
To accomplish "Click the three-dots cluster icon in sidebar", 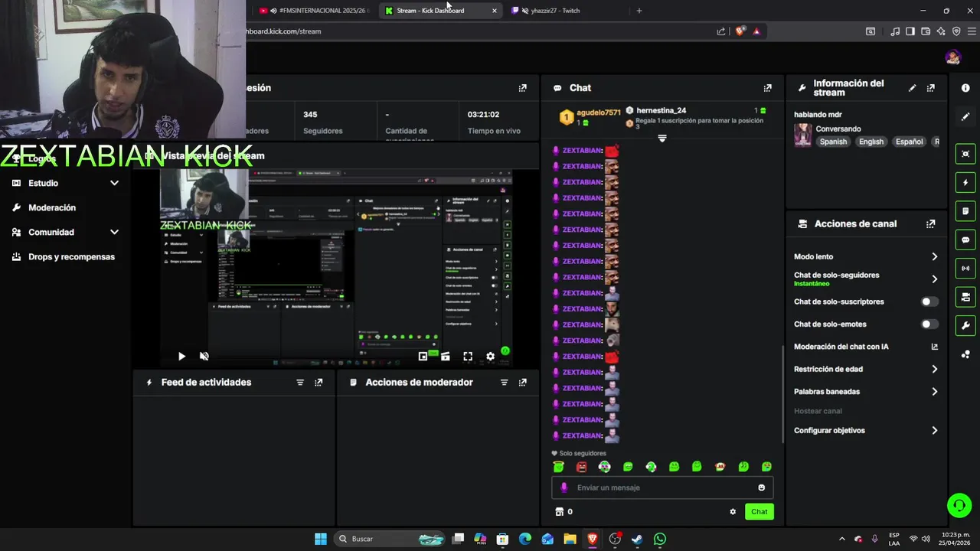I will point(965,354).
